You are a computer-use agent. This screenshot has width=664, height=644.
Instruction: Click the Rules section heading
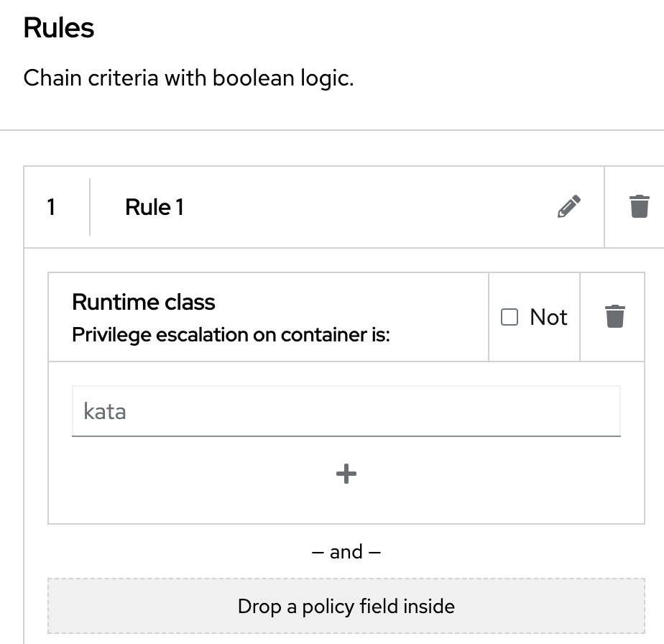pos(59,28)
